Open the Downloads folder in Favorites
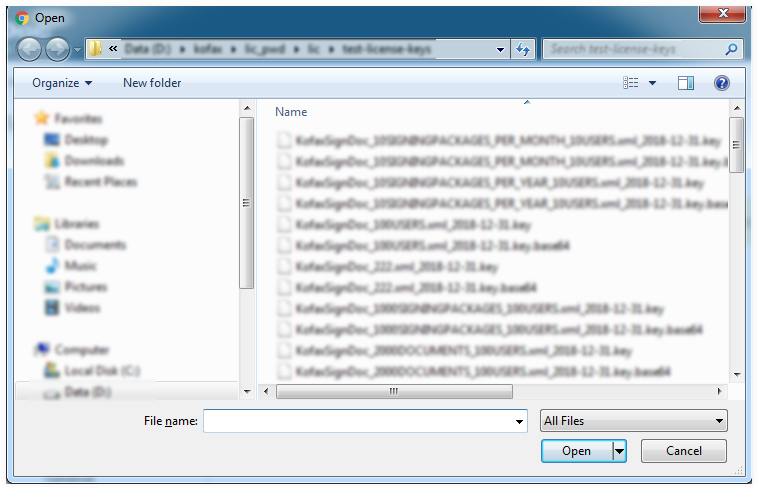Image resolution: width=759 pixels, height=490 pixels. (93, 161)
